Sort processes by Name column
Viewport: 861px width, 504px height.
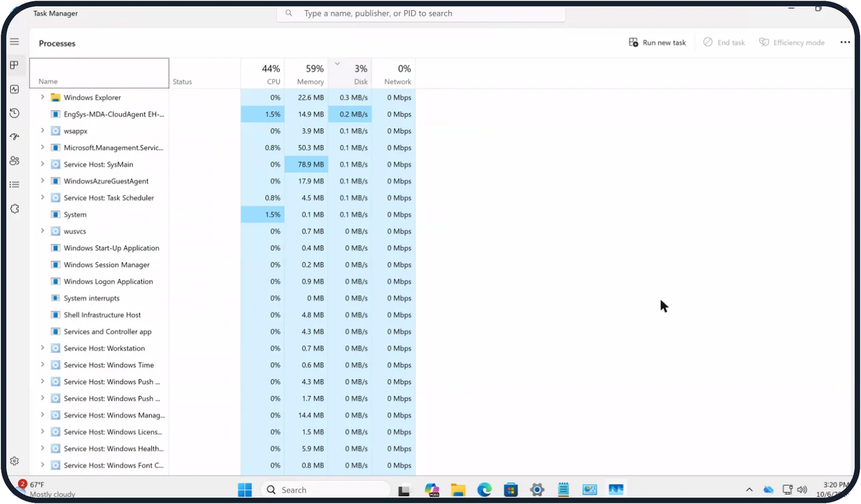click(99, 73)
